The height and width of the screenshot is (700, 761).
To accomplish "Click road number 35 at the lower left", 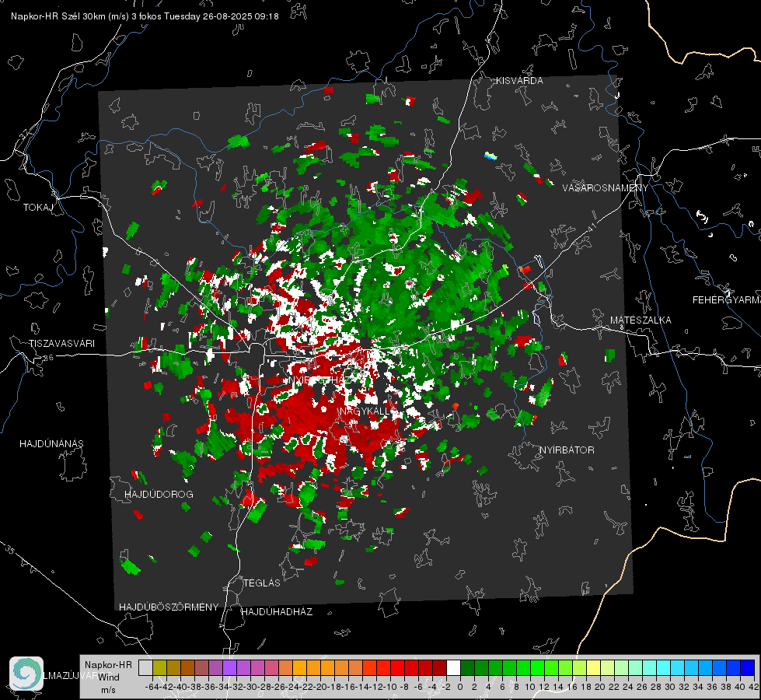I will pos(10,551).
